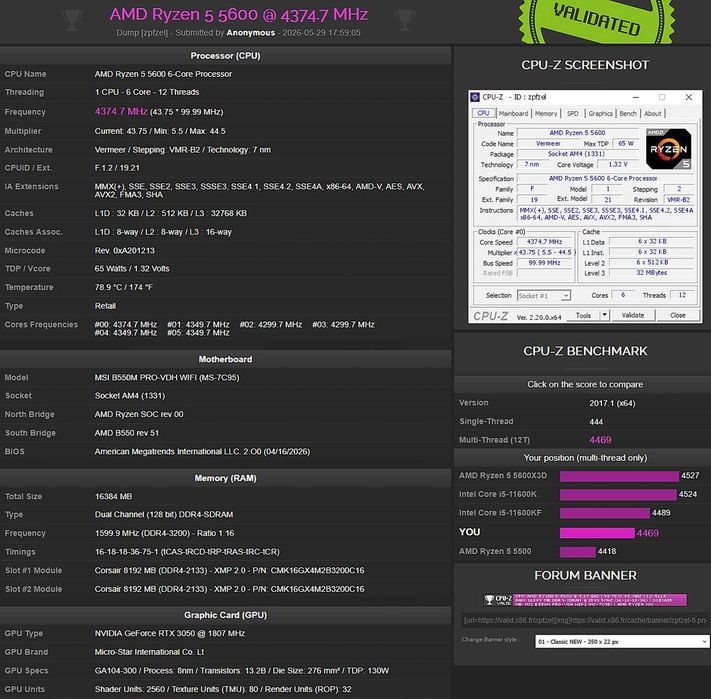Click GPU Type NVIDIA GeForce RTX 3050 value
The image size is (711, 699).
(170, 633)
